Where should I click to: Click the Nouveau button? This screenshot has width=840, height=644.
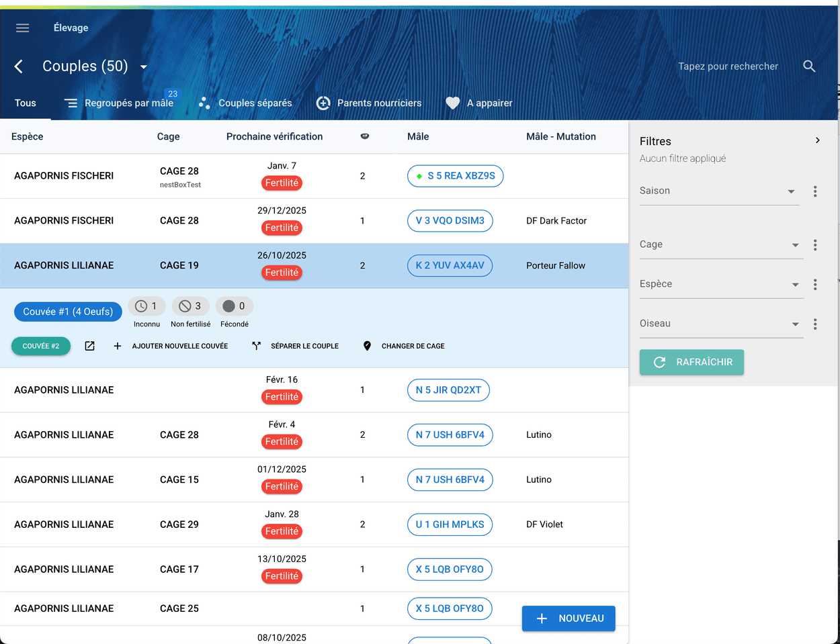(x=569, y=618)
